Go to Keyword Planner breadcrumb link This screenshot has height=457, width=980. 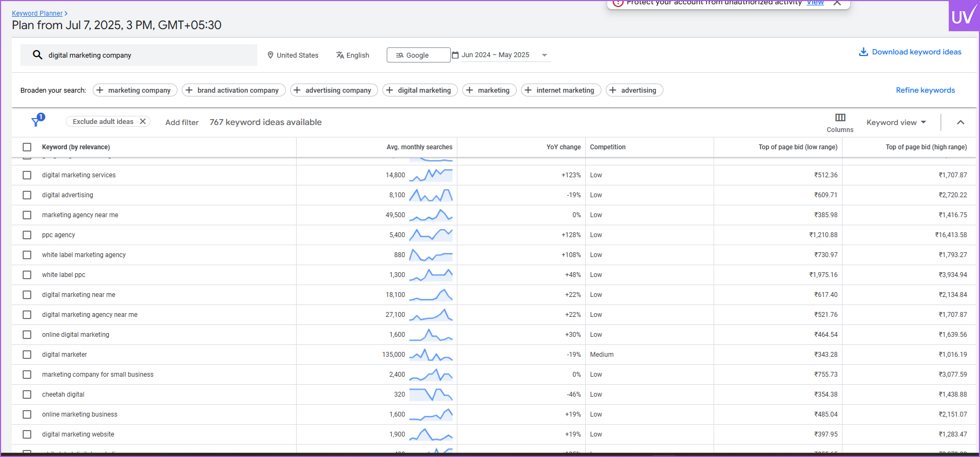37,13
